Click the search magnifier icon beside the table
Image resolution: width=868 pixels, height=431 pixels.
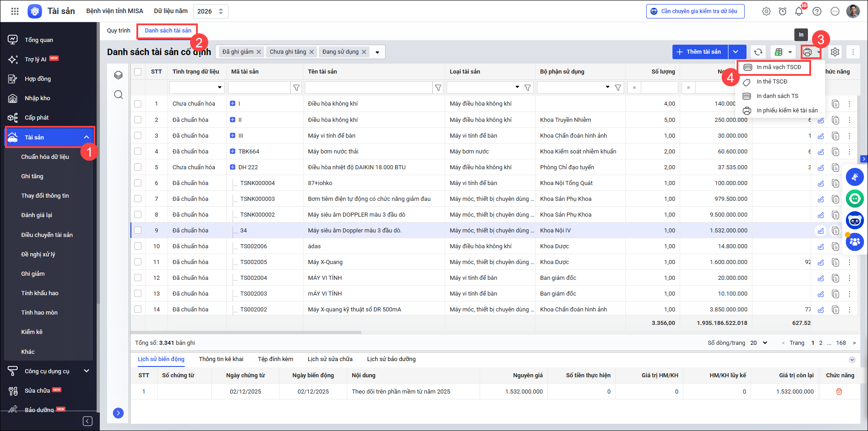(x=118, y=94)
